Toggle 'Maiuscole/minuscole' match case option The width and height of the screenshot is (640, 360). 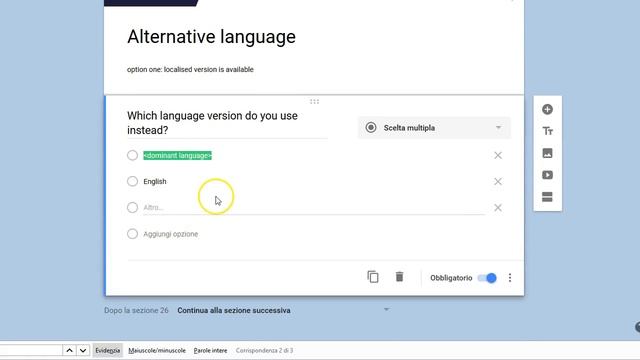tap(157, 351)
